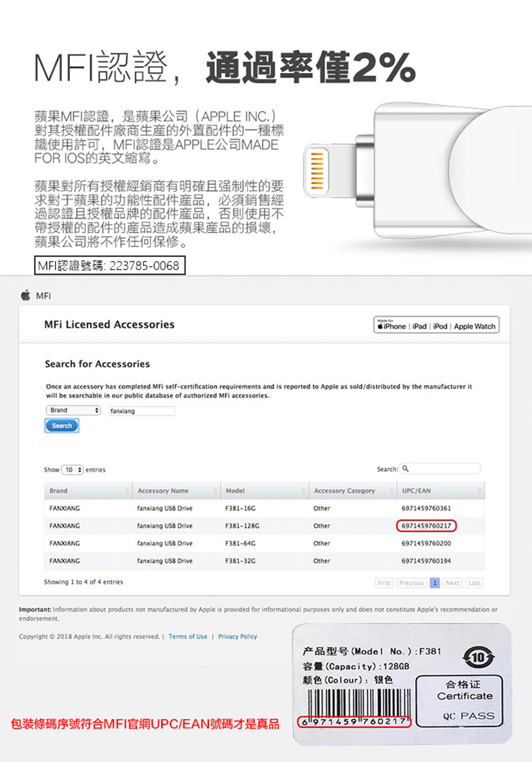
Task: Click the Apple logo beside MFi
Action: [x=25, y=296]
